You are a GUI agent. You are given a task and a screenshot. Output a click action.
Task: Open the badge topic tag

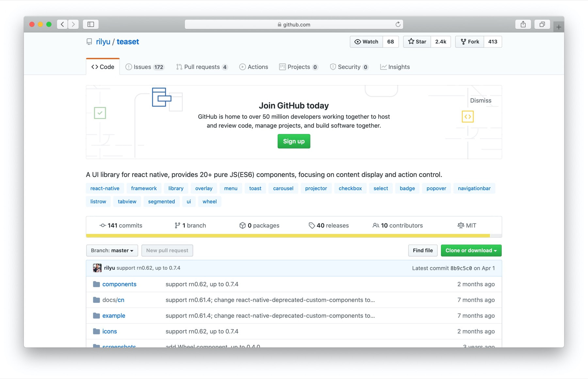tap(407, 188)
